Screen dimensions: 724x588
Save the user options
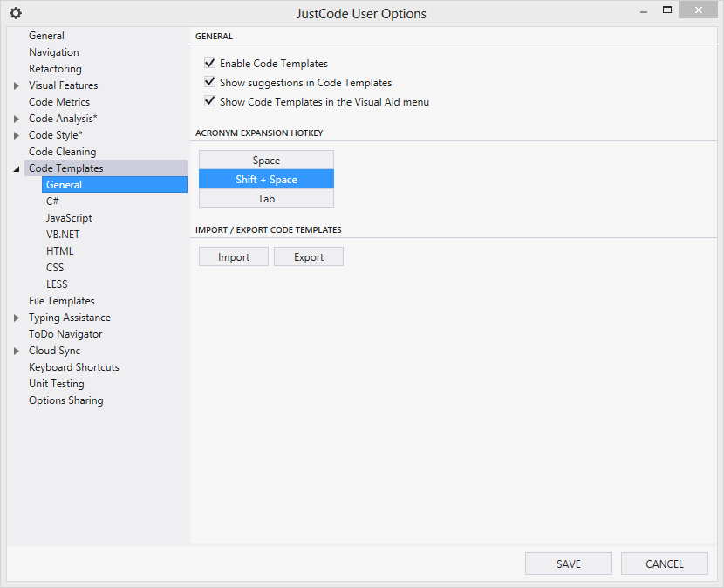pos(569,564)
